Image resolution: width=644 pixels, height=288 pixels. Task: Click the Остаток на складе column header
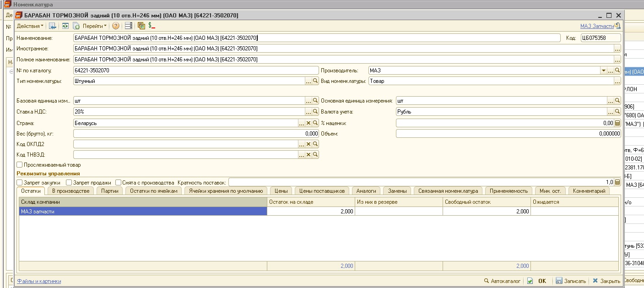click(310, 202)
